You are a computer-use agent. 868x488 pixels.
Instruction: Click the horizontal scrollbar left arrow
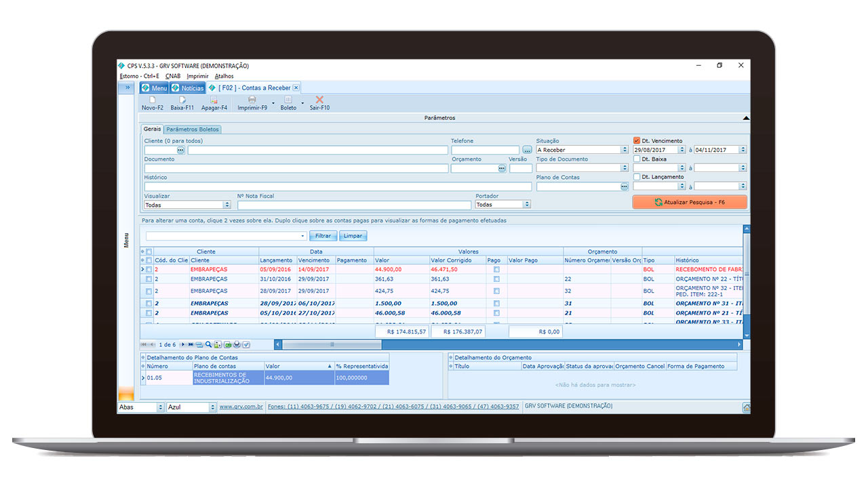tap(278, 345)
